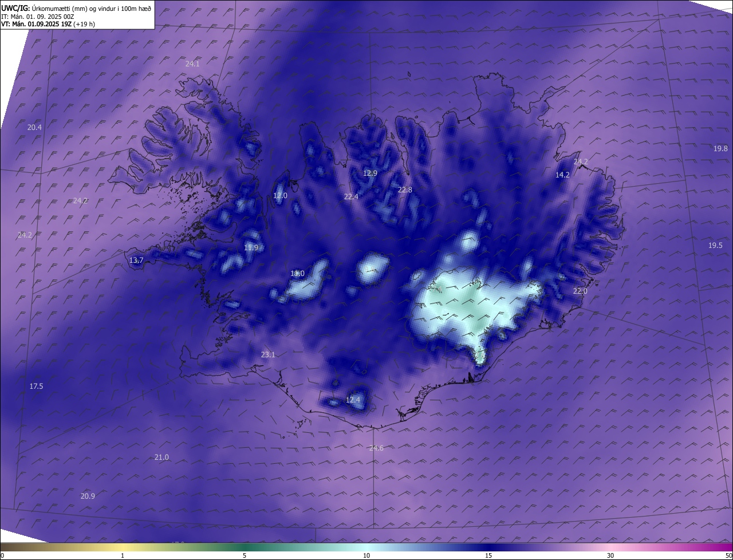The width and height of the screenshot is (733, 560).
Task: Click the 23.1 value label on the map
Action: [x=268, y=354]
